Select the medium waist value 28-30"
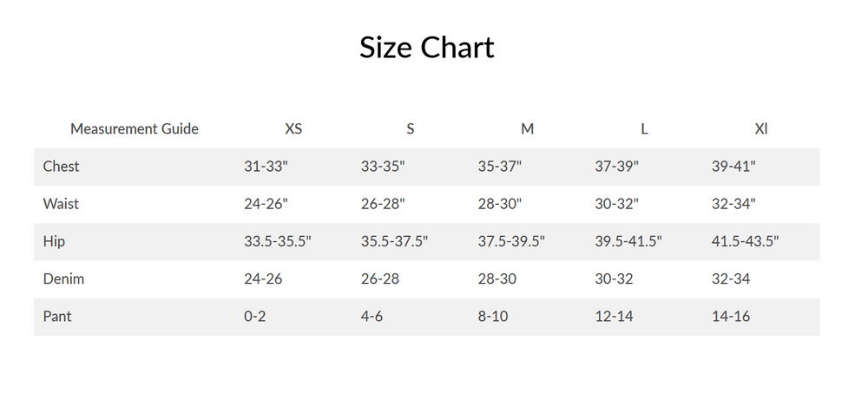The height and width of the screenshot is (400, 868). [x=500, y=204]
